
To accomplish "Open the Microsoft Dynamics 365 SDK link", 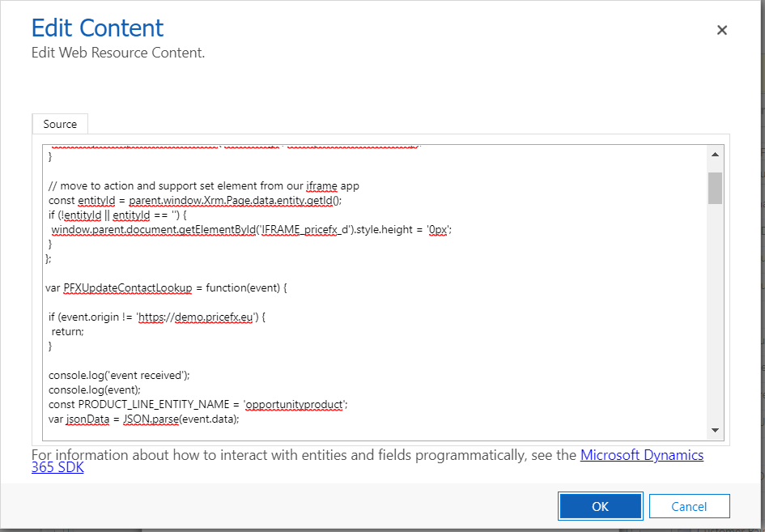I will click(642, 454).
